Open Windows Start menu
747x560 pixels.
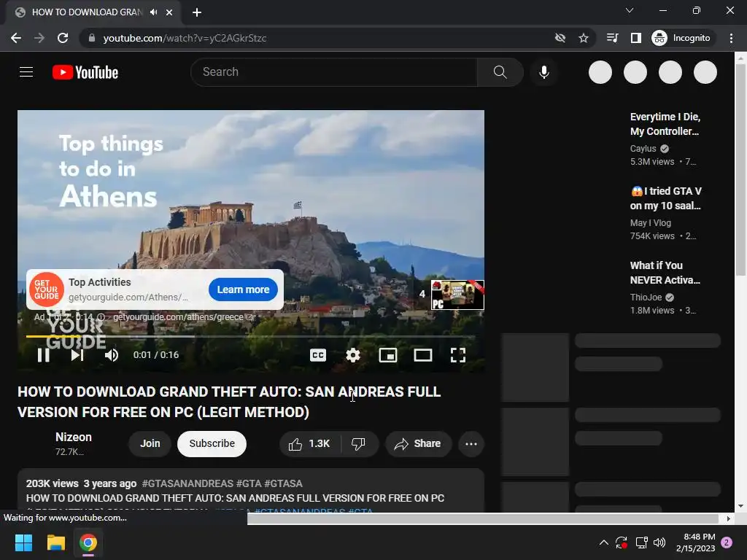pos(23,542)
